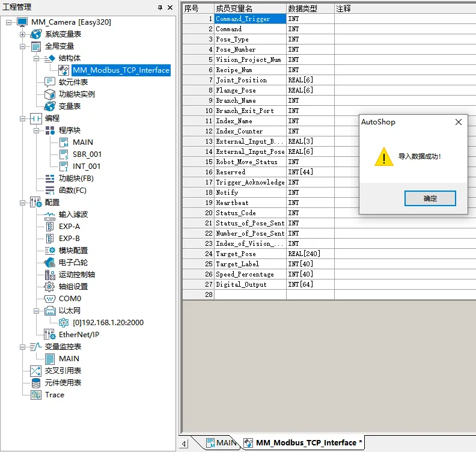This screenshot has height=452, width=476.
Task: Expand the 系统变量表 node
Action: [x=22, y=34]
